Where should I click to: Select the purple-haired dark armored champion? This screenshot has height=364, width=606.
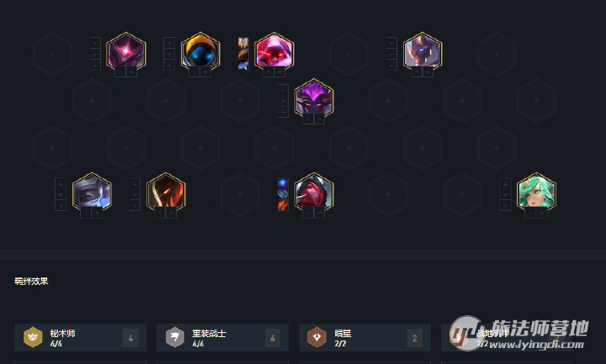314,98
